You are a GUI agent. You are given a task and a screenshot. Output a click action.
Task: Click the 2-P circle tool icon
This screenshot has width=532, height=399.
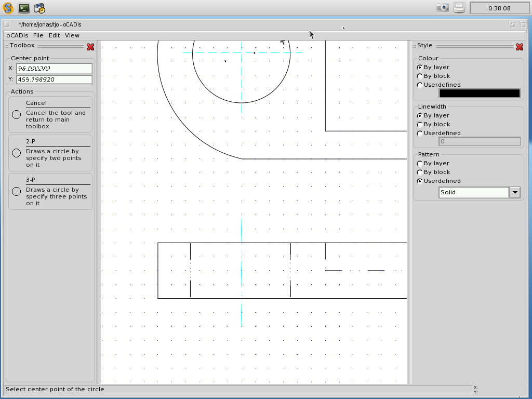coord(16,153)
